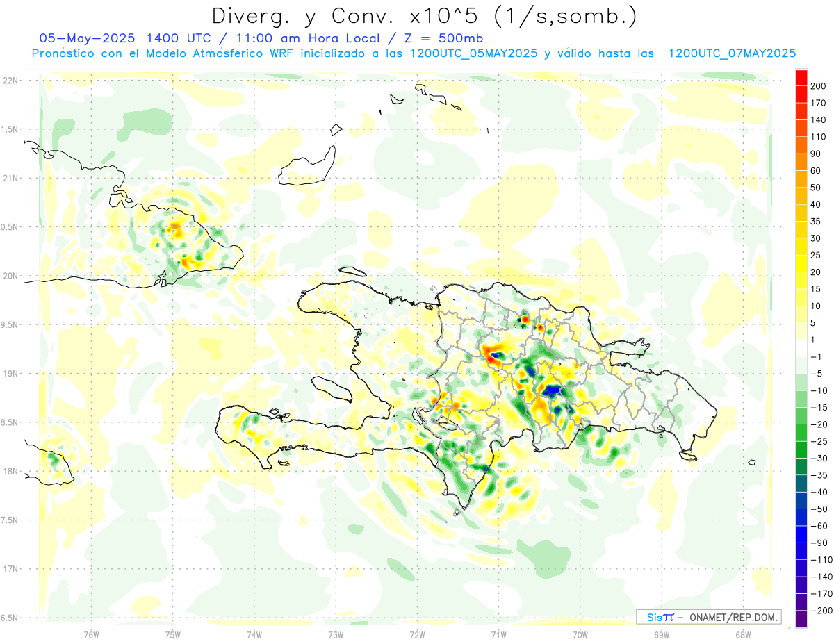
Task: Click the '1400 UTC' time label
Action: click(x=179, y=38)
